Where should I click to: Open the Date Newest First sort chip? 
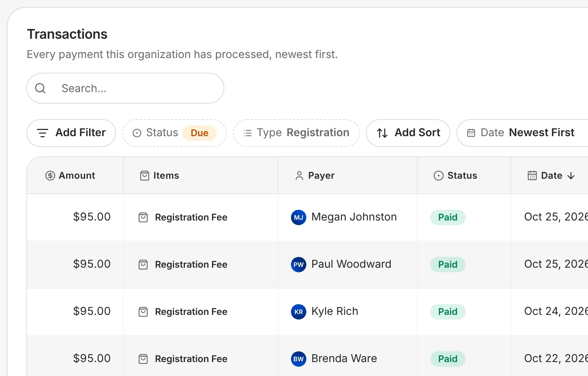point(522,133)
